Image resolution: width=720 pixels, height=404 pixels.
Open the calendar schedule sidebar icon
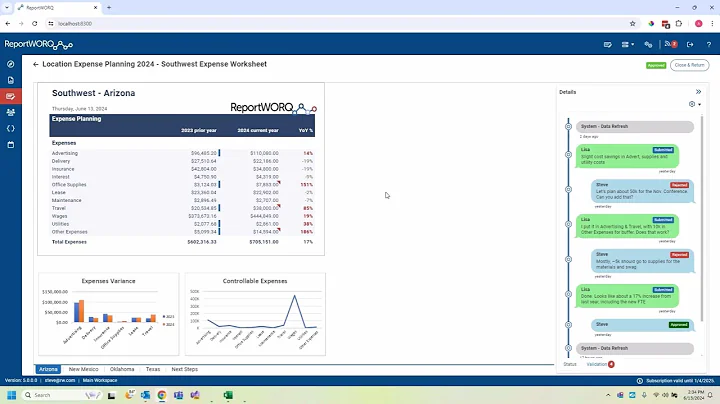pyautogui.click(x=11, y=145)
